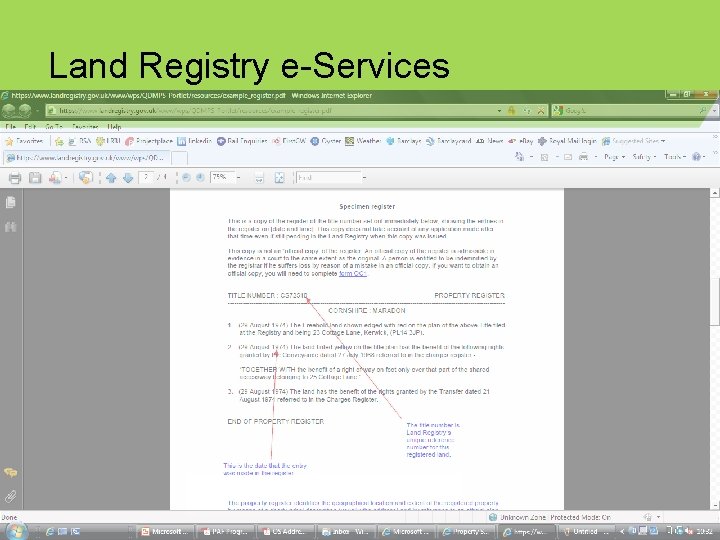Viewport: 720px width, 540px height.
Task: Click the read mail icon in command bar
Action: (568, 157)
